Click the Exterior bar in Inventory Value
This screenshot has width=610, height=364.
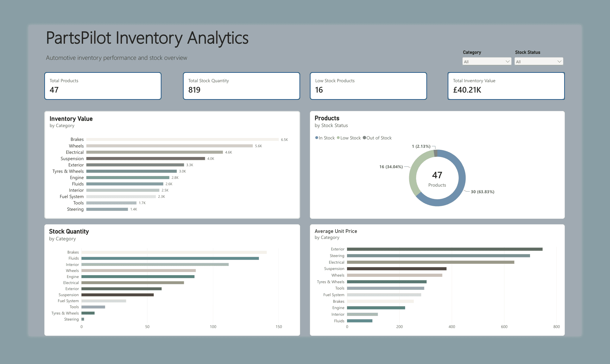click(135, 165)
